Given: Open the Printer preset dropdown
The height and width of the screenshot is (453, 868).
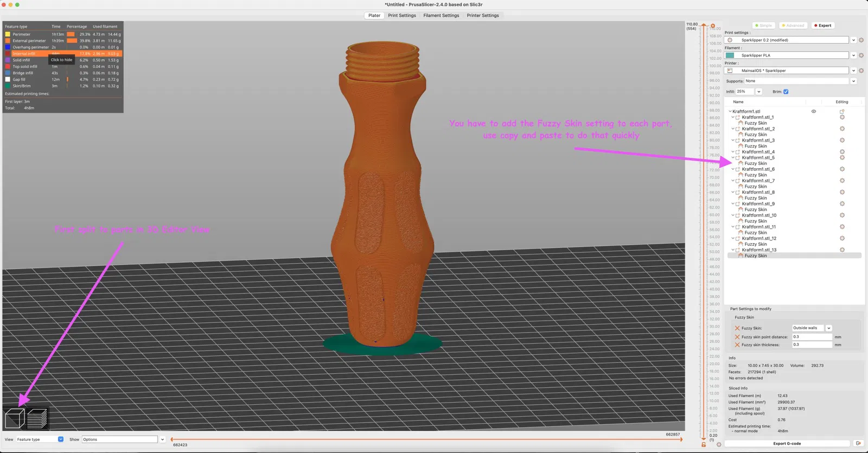Looking at the screenshot, I should tap(853, 71).
